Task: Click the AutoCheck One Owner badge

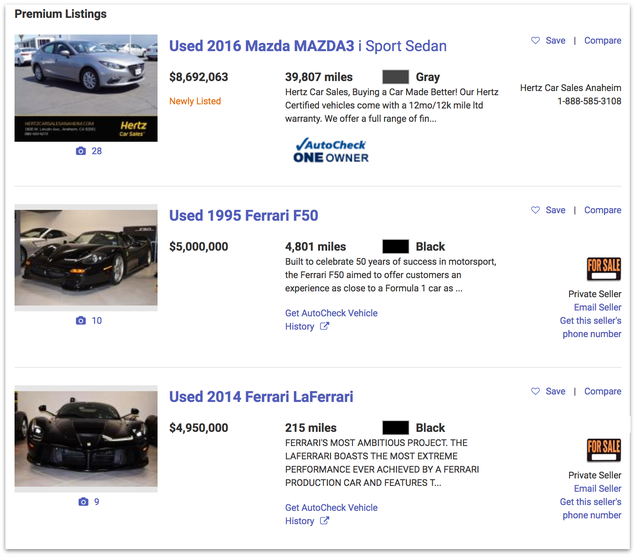Action: (331, 151)
